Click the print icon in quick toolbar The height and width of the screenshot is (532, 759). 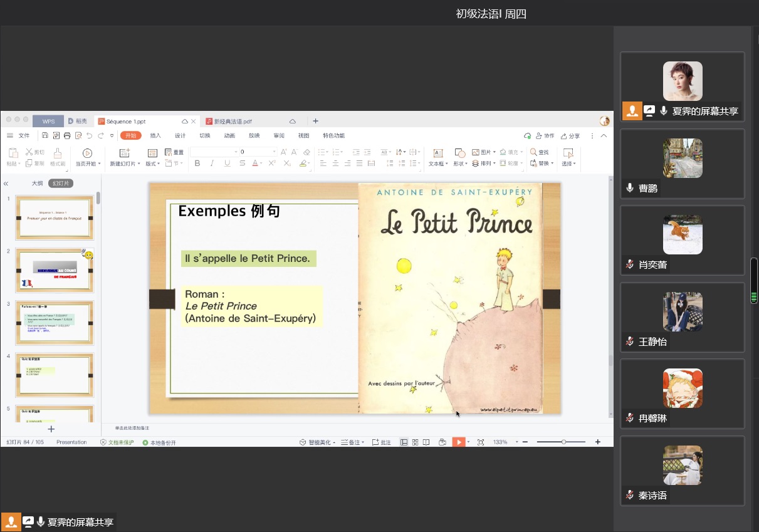coord(67,135)
